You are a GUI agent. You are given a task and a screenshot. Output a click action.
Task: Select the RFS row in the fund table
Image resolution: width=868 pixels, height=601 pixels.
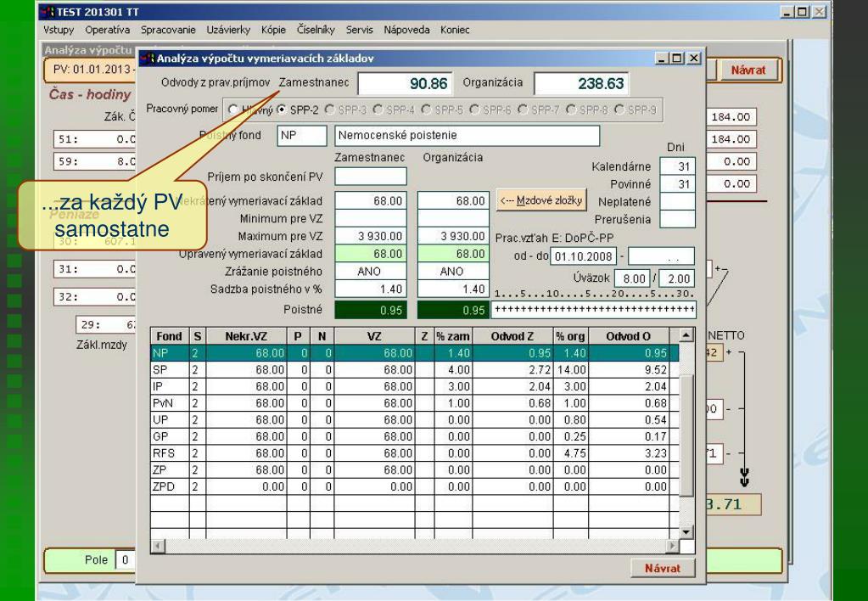tap(415, 452)
